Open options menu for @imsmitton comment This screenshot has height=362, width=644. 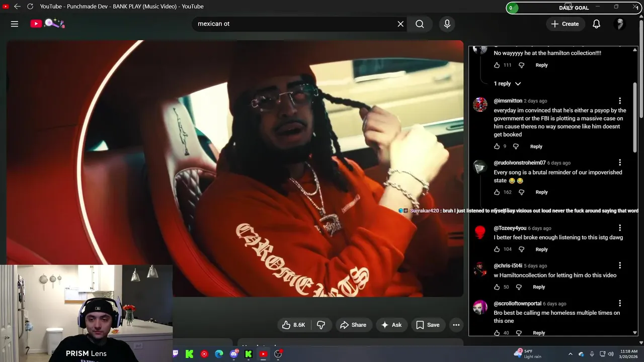tap(620, 101)
